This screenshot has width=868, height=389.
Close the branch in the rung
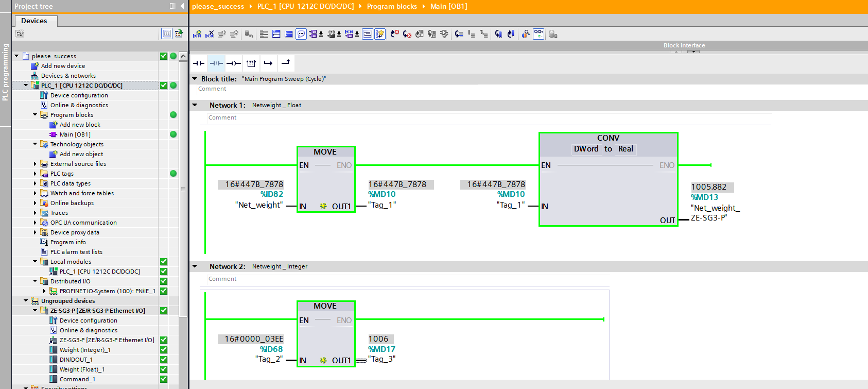coord(286,63)
